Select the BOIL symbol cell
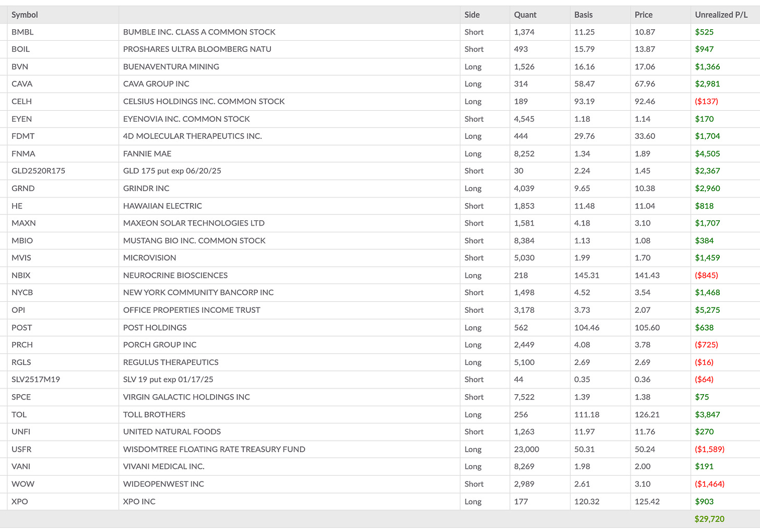760x532 pixels. click(20, 49)
